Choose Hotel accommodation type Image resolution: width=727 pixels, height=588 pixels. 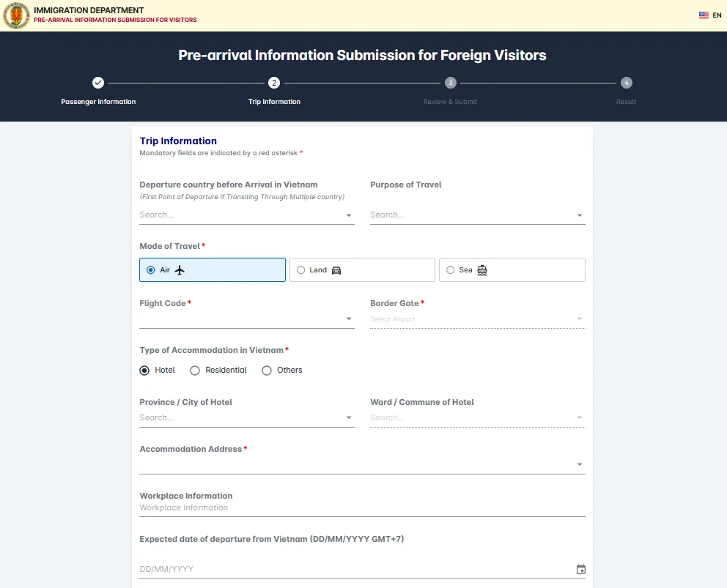pos(157,371)
